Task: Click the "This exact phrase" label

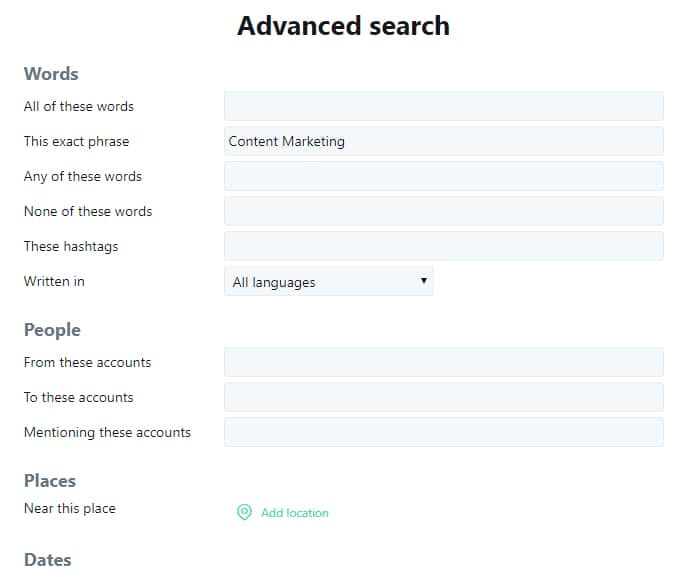Action: tap(76, 141)
